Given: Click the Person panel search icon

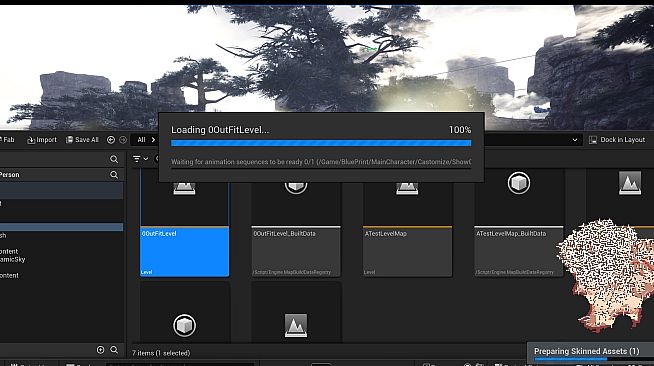Looking at the screenshot, I should tap(114, 175).
